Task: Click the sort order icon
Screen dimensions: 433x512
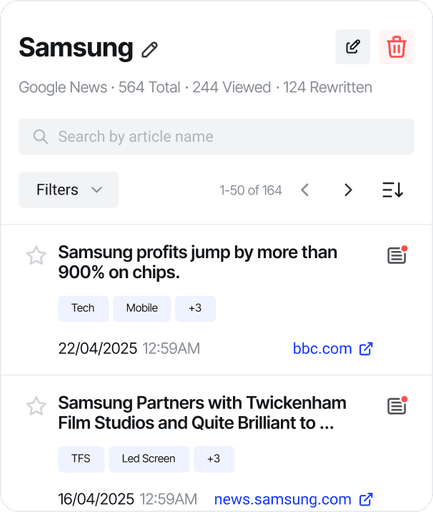Action: point(393,190)
